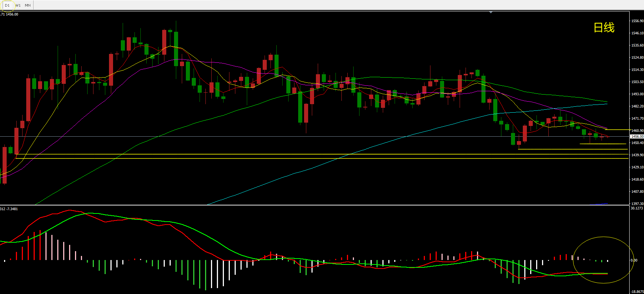
Task: Click the MACD indicator value text -7.3481
Action: (x=12, y=209)
